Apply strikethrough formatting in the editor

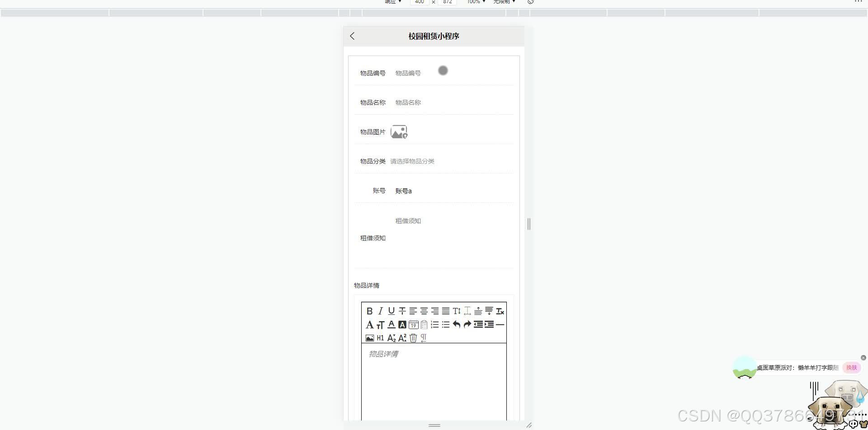click(402, 311)
